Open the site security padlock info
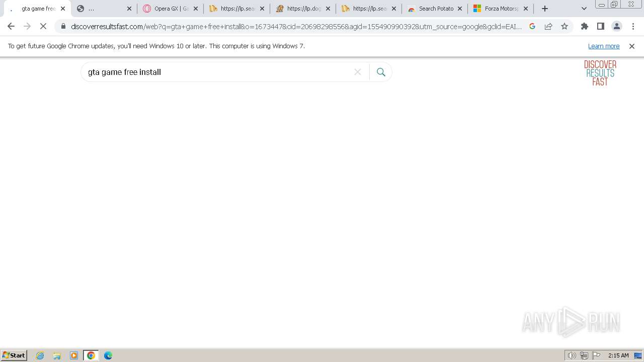 [x=63, y=27]
